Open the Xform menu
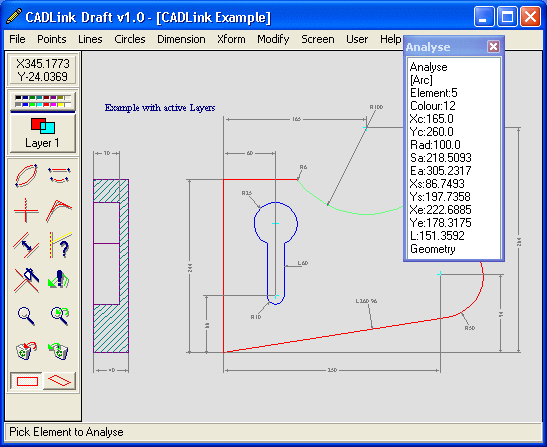 click(x=231, y=39)
